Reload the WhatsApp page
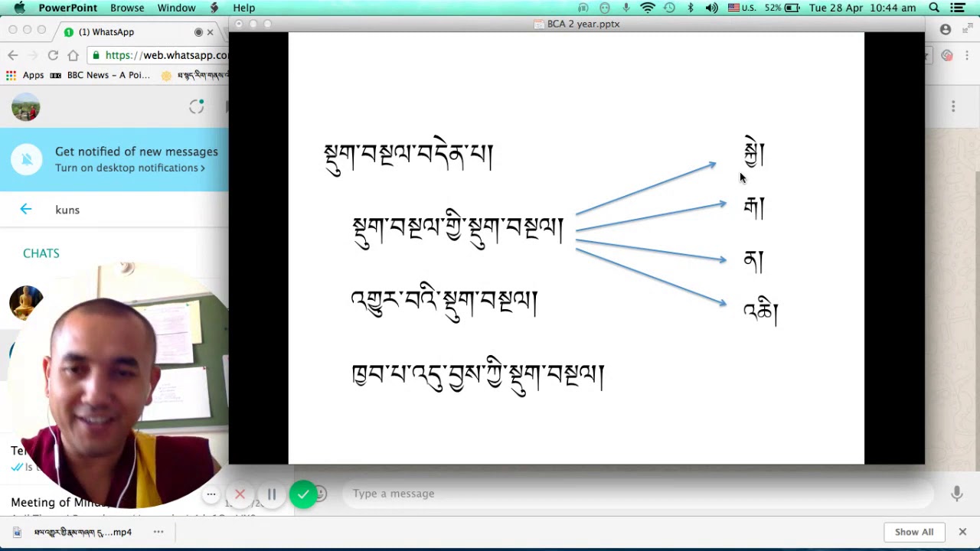 click(x=53, y=55)
